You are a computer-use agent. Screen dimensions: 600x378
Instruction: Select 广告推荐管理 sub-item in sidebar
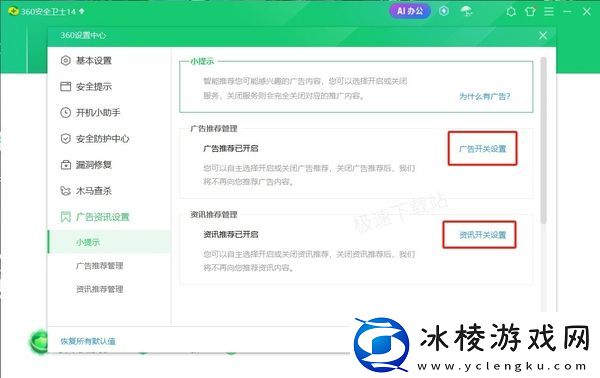[99, 266]
